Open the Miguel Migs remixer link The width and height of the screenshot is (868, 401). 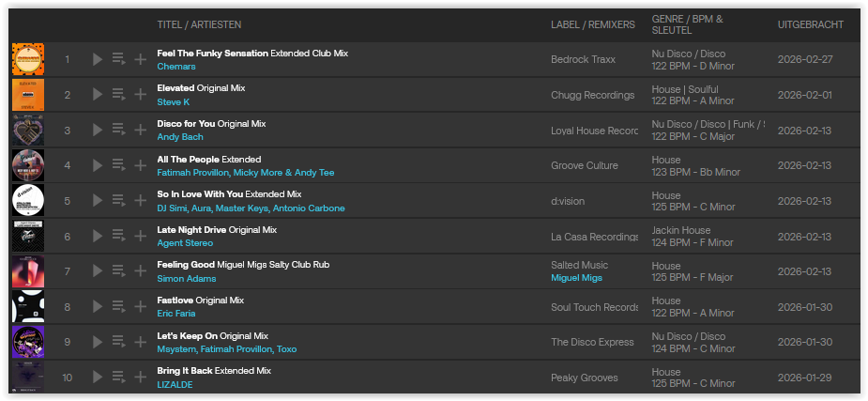(x=576, y=278)
